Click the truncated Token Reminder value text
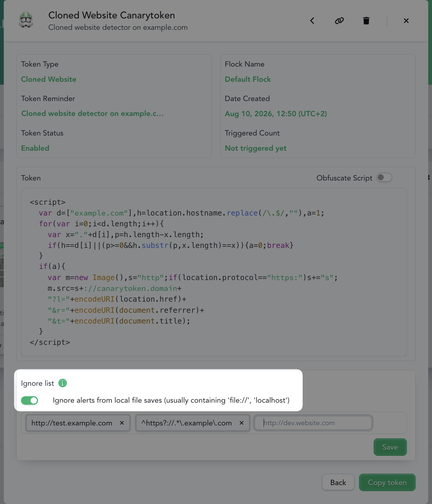Screen dimensions: 432x504 point(92,114)
